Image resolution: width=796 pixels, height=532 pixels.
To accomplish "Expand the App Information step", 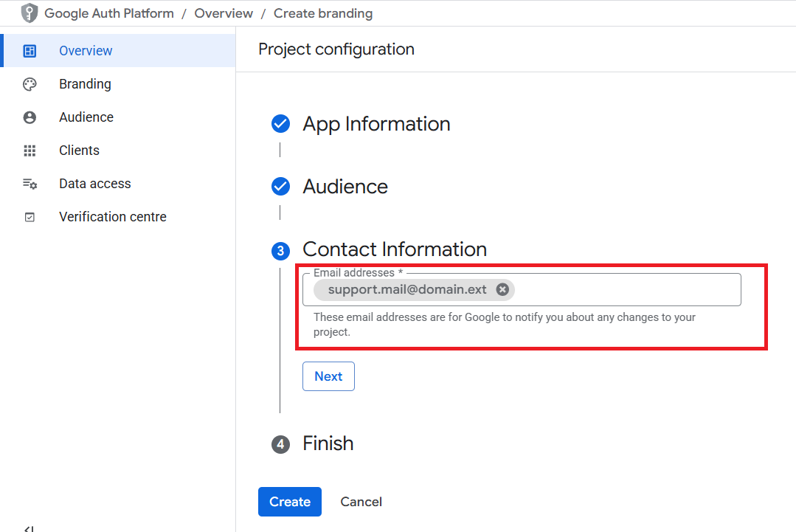I will pos(376,125).
